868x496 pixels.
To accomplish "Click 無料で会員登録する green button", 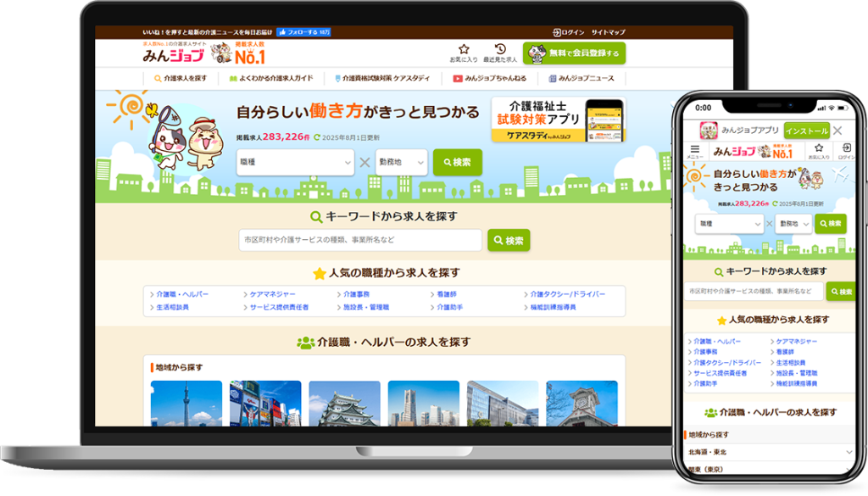I will pyautogui.click(x=574, y=53).
